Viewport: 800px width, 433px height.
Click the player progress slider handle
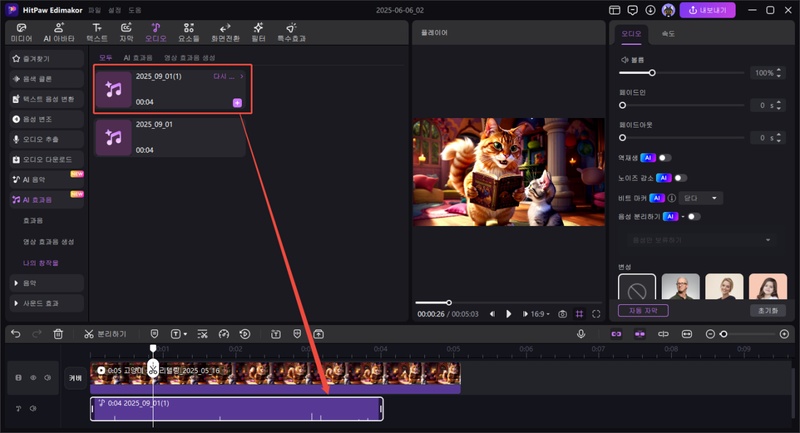(449, 302)
